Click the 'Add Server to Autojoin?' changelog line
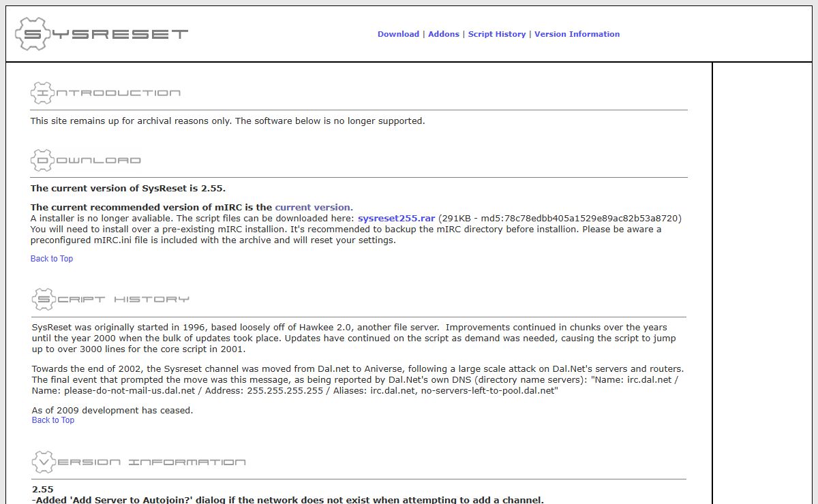Viewport: 818px width, 504px height. [x=288, y=500]
